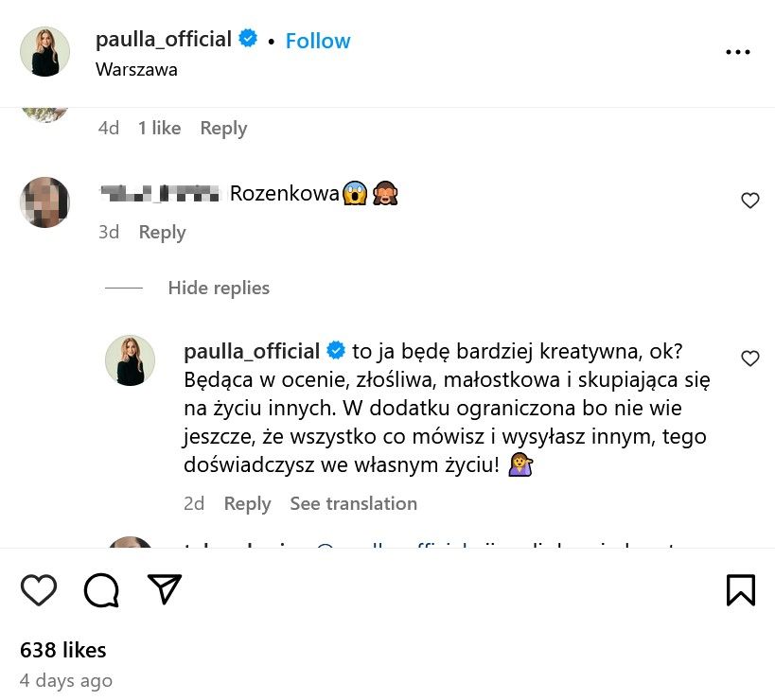The width and height of the screenshot is (775, 700).
Task: Like the Rozenkowa comment
Action: point(749,201)
